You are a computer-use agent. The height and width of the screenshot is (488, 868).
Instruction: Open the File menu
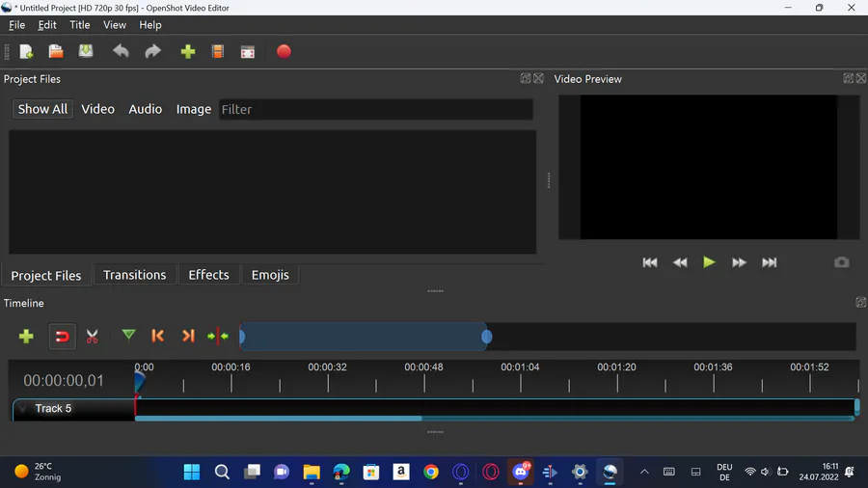pos(16,25)
